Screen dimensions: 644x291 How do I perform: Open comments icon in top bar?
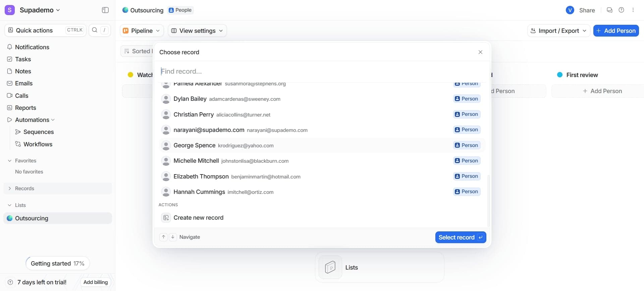(609, 10)
